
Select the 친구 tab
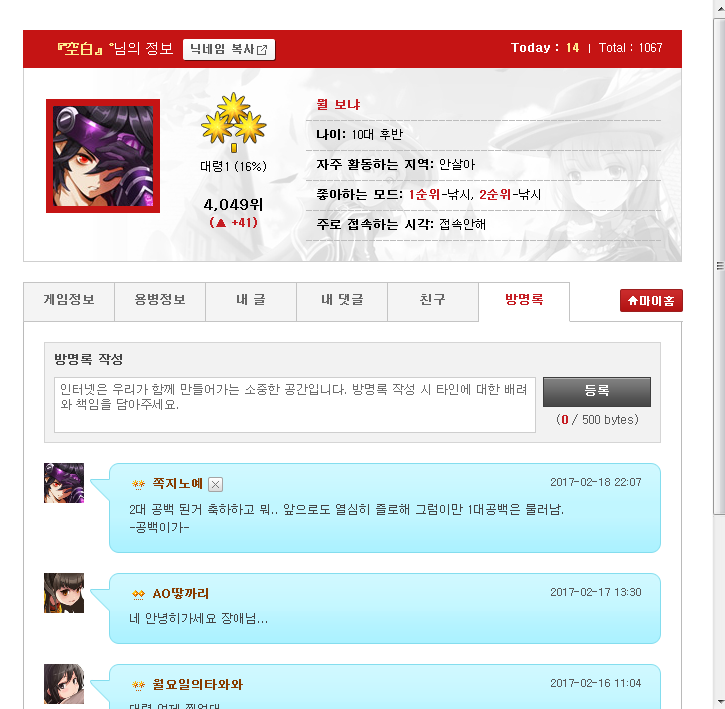433,302
